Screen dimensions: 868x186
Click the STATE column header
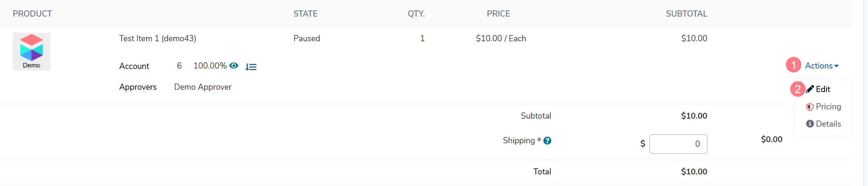(x=306, y=14)
